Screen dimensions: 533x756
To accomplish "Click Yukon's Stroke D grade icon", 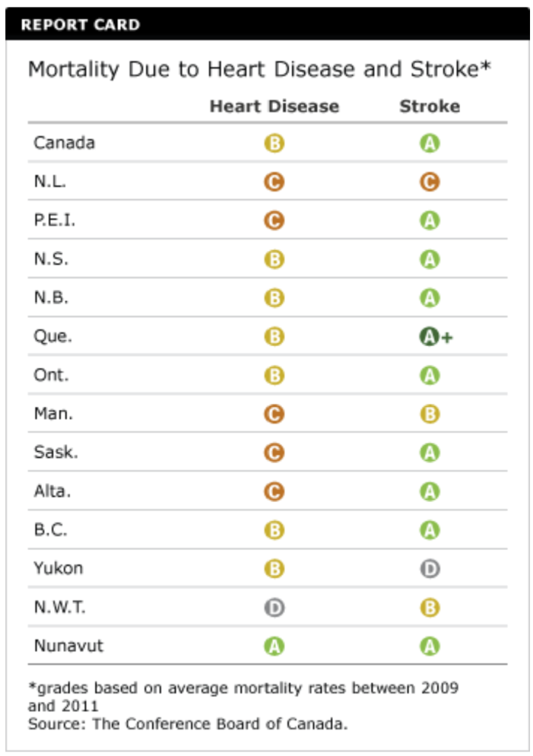I will [430, 569].
